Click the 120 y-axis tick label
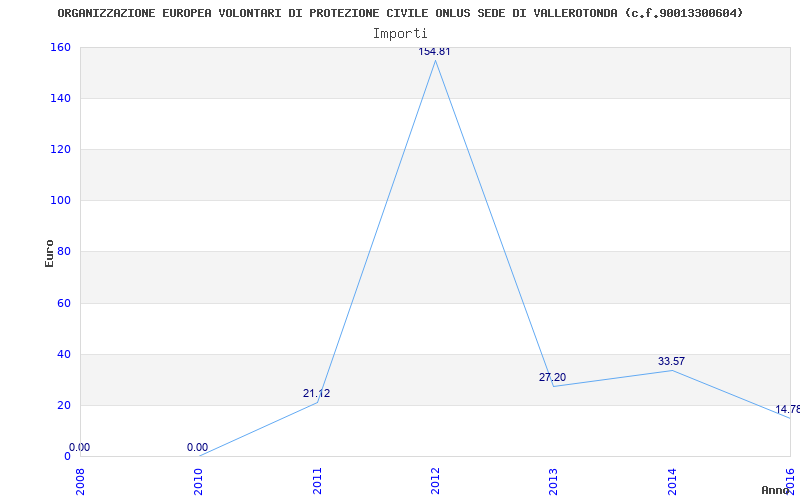Screen dimensions: 800x500 (60, 149)
